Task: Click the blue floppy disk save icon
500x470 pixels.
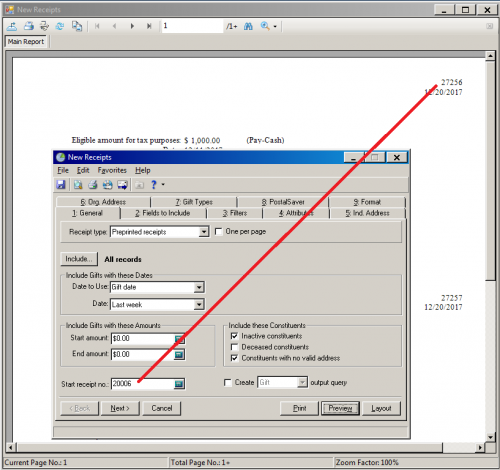Action: click(x=61, y=184)
